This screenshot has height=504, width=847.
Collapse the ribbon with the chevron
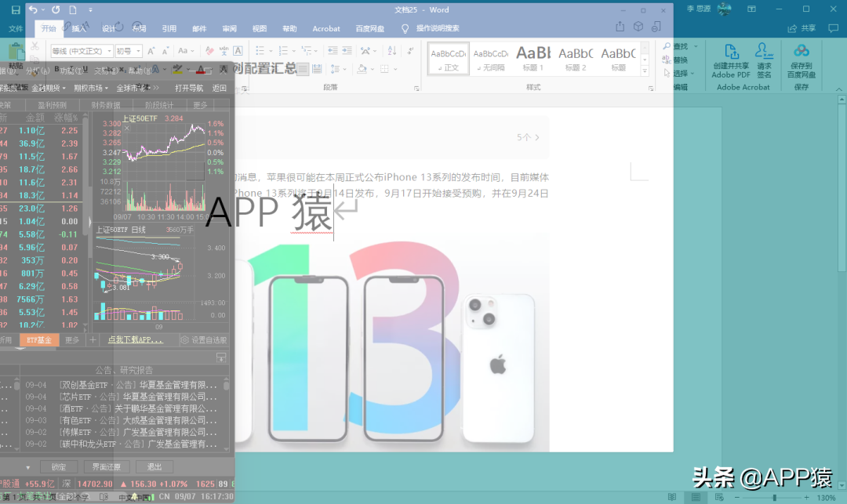tap(839, 89)
